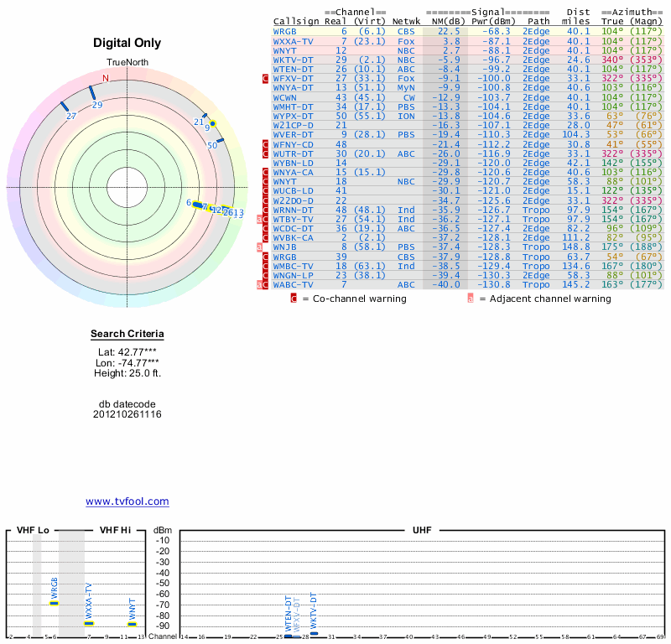This screenshot has width=671, height=644.
Task: Click the red N compass marker
Action: (x=105, y=79)
